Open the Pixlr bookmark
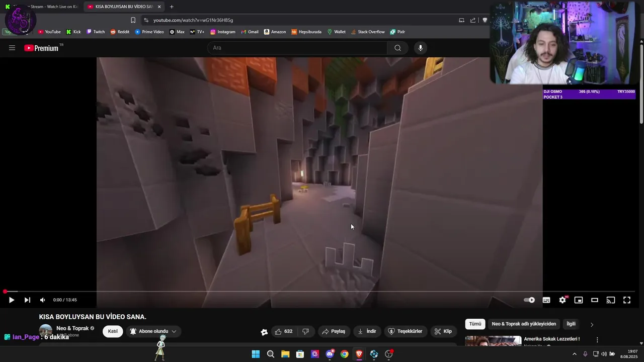Image resolution: width=644 pixels, height=362 pixels. (397, 32)
